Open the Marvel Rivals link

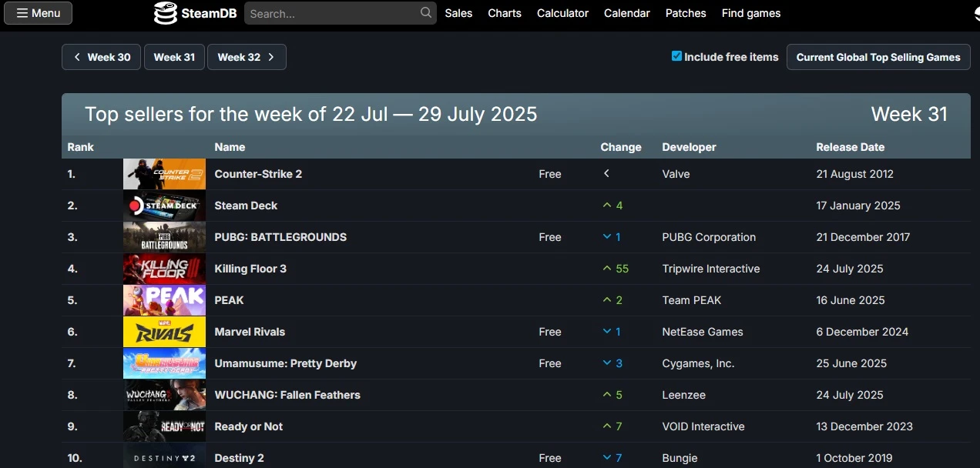click(x=250, y=332)
